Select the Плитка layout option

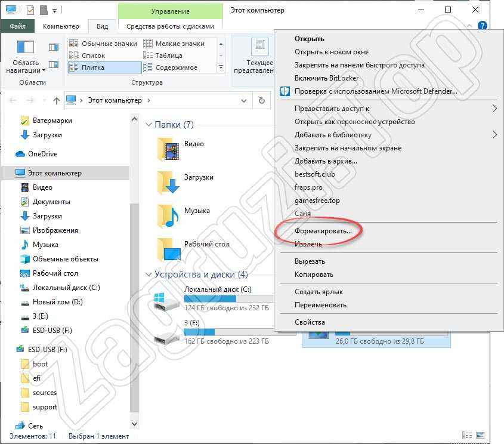click(x=92, y=67)
